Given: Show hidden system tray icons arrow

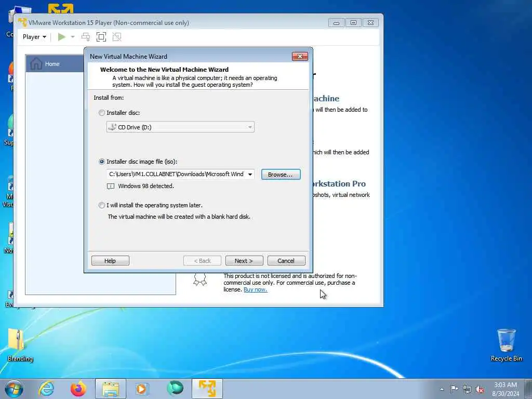Looking at the screenshot, I should pos(442,389).
